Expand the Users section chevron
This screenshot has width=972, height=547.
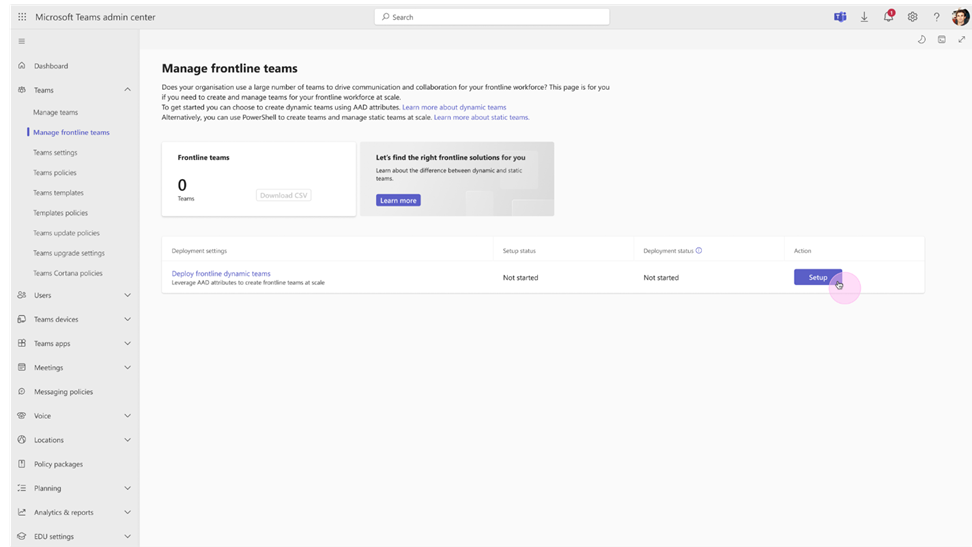click(127, 295)
